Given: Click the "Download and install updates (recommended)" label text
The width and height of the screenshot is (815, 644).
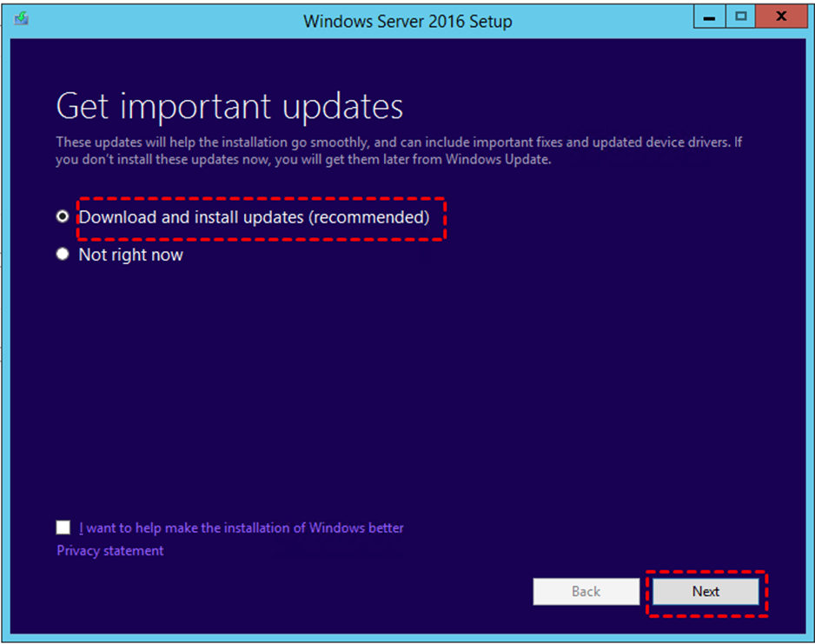Looking at the screenshot, I should [x=254, y=217].
